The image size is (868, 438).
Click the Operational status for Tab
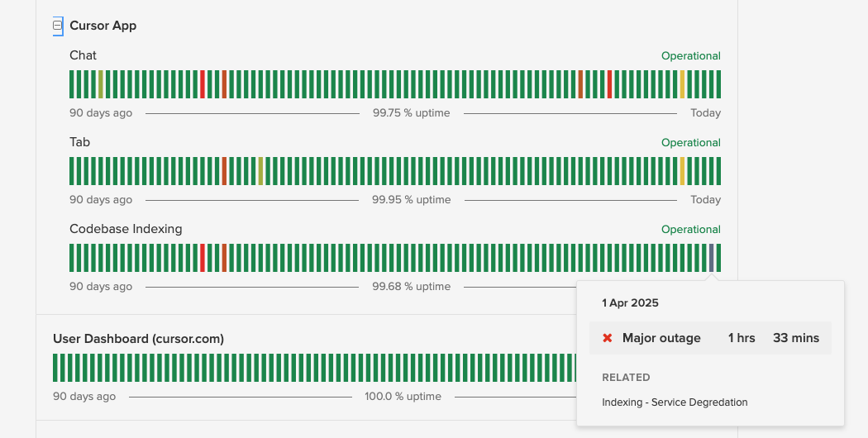tap(691, 143)
